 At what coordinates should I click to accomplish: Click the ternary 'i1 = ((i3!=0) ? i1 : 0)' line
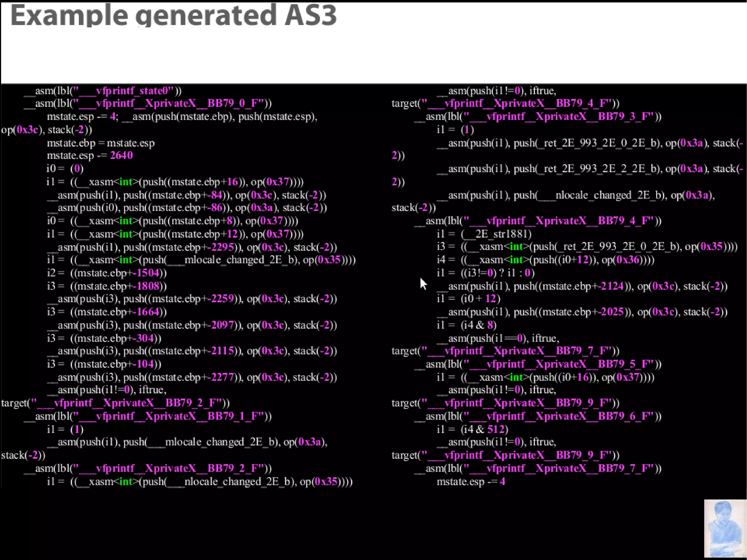[x=485, y=273]
